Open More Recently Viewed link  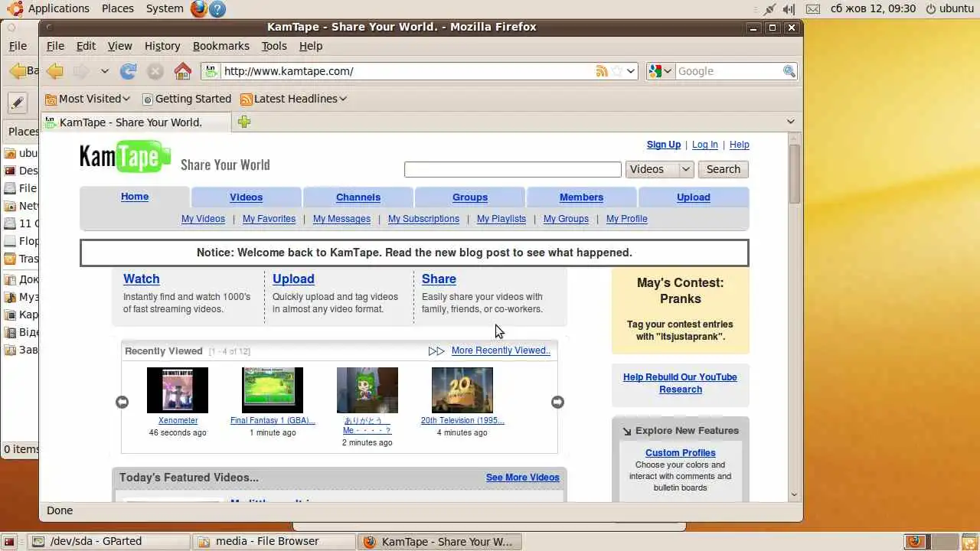click(501, 350)
